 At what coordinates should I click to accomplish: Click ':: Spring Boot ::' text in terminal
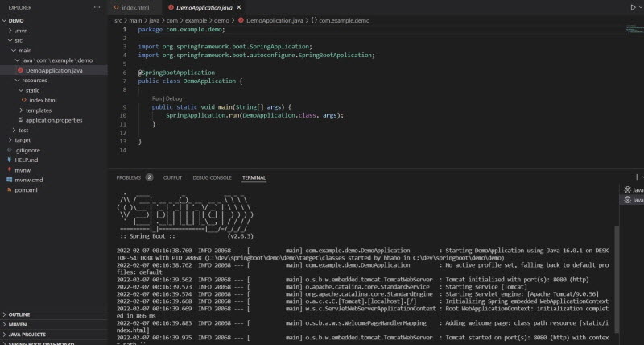[148, 236]
